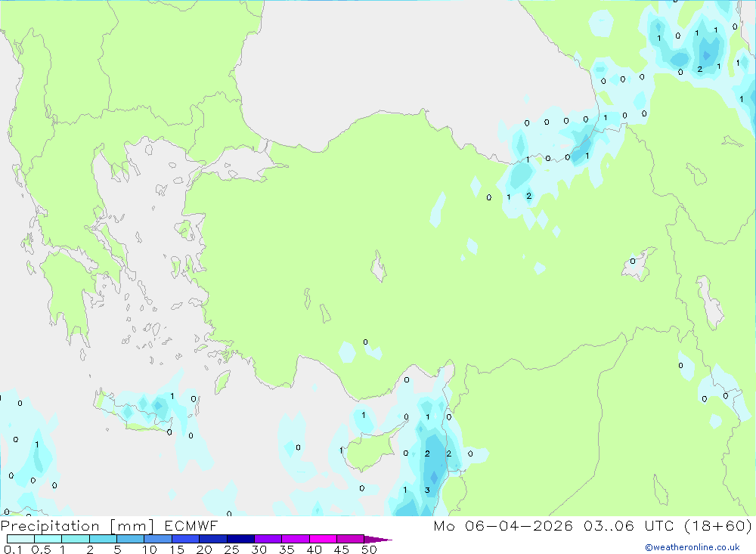Click the 25–30 mm navy legend swatch
The width and height of the screenshot is (756, 554).
pos(240,539)
